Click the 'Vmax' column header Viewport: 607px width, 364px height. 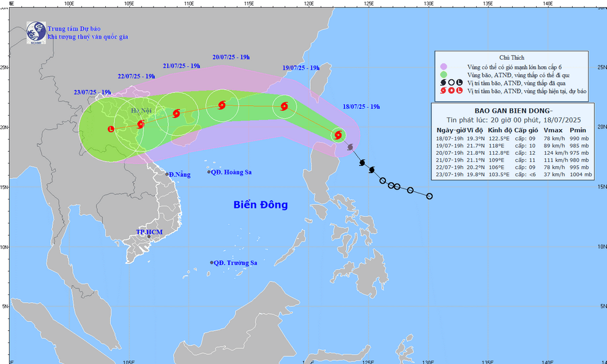coord(553,130)
